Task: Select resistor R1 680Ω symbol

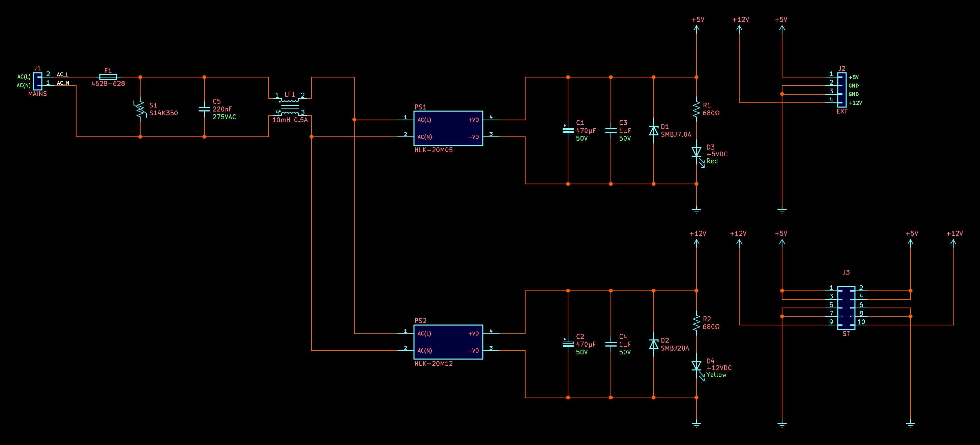Action: (696, 109)
